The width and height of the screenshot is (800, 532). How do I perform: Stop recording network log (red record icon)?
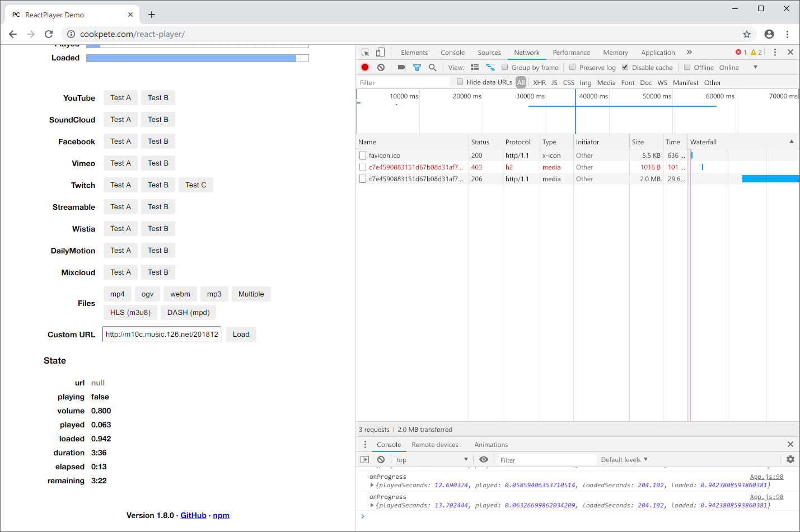click(x=364, y=67)
